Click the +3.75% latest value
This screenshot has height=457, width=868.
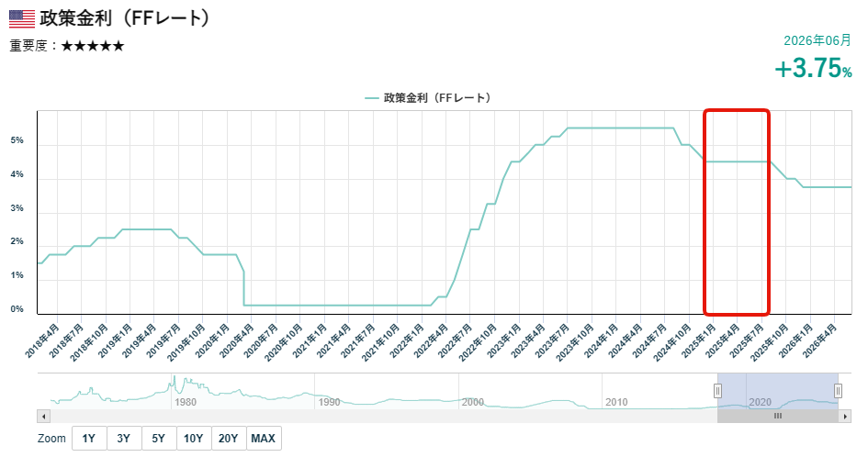[x=813, y=69]
